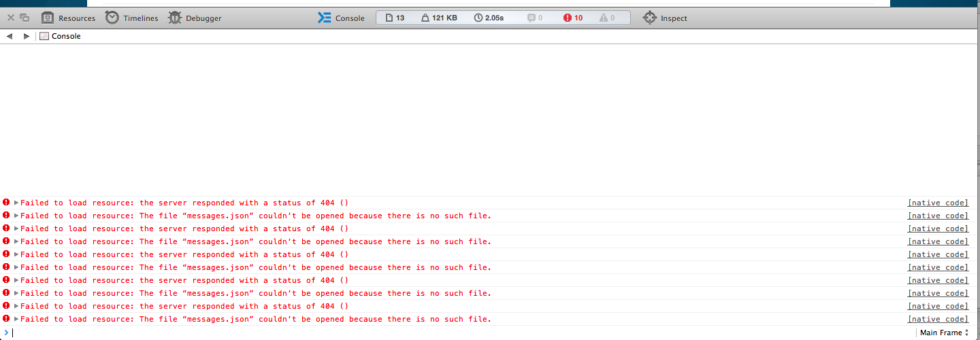The height and width of the screenshot is (340, 980).
Task: Close the Web Inspector with the X icon
Action: (x=11, y=18)
